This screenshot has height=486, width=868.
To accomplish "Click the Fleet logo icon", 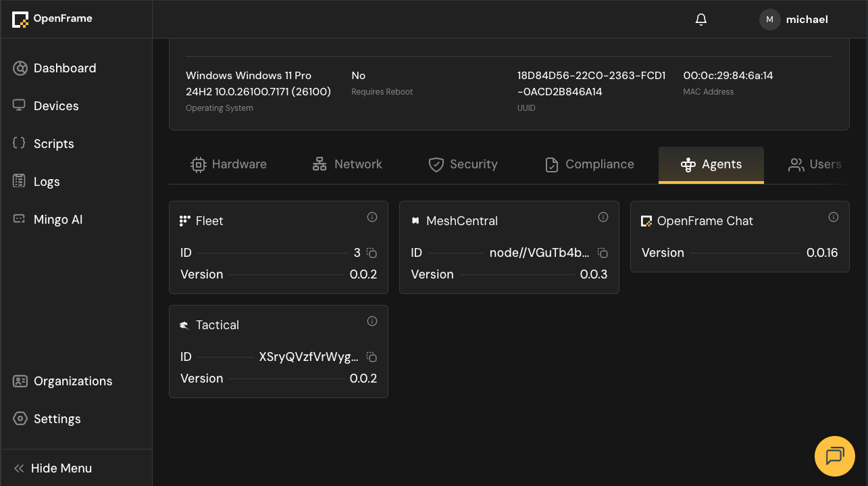I will (x=185, y=221).
